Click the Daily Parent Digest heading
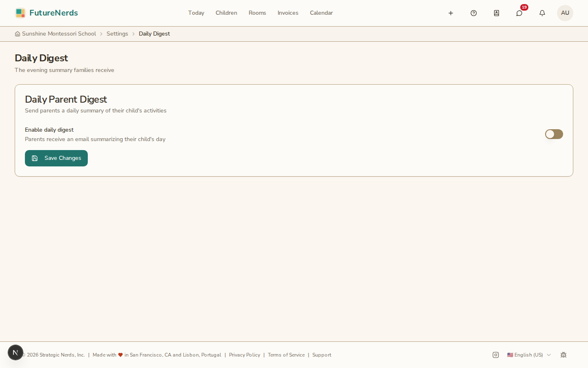The height and width of the screenshot is (368, 588). (x=66, y=99)
